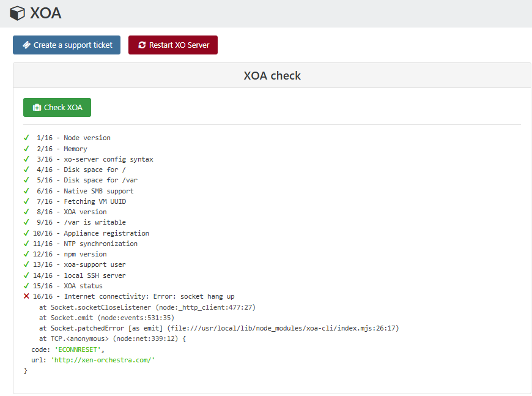Click the green checkmark beside NTP synchronization

pos(26,244)
